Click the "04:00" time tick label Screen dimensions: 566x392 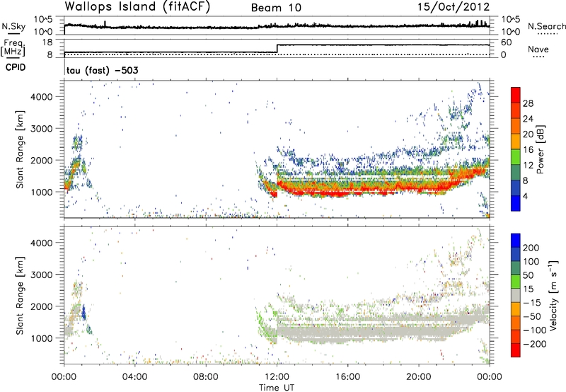point(134,377)
